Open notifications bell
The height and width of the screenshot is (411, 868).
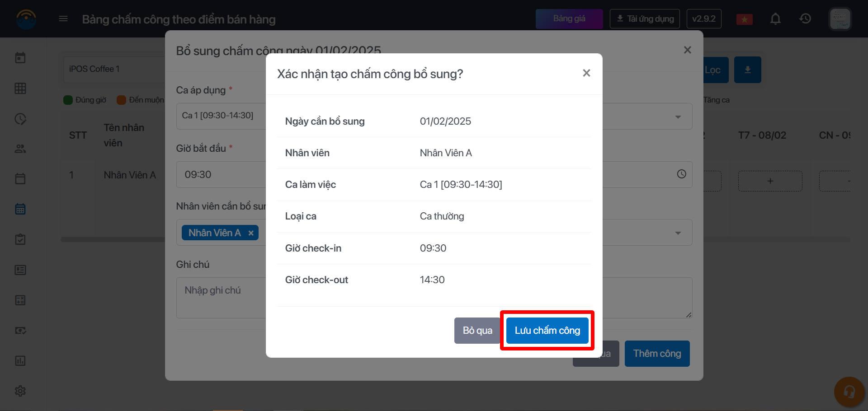pyautogui.click(x=775, y=19)
